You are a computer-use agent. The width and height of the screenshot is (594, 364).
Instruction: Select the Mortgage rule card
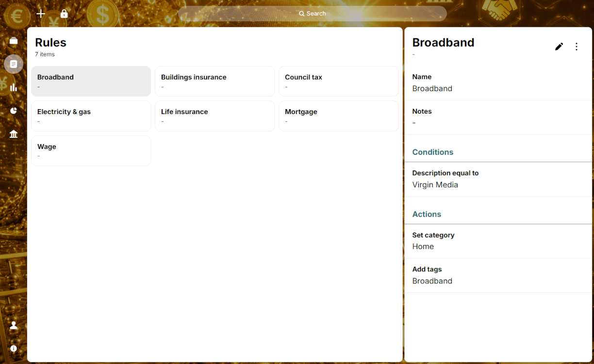tap(339, 116)
